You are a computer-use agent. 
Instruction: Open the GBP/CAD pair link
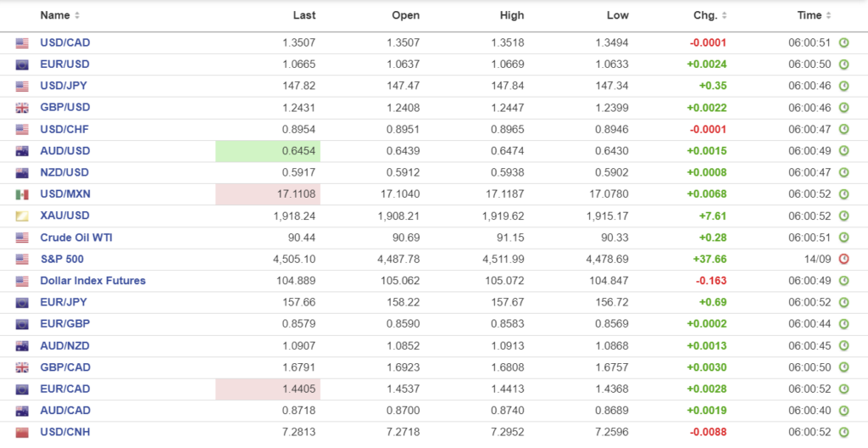(x=65, y=367)
